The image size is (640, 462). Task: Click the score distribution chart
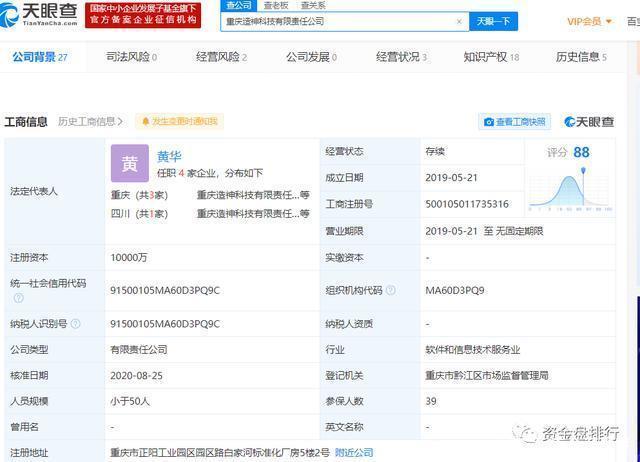click(570, 189)
